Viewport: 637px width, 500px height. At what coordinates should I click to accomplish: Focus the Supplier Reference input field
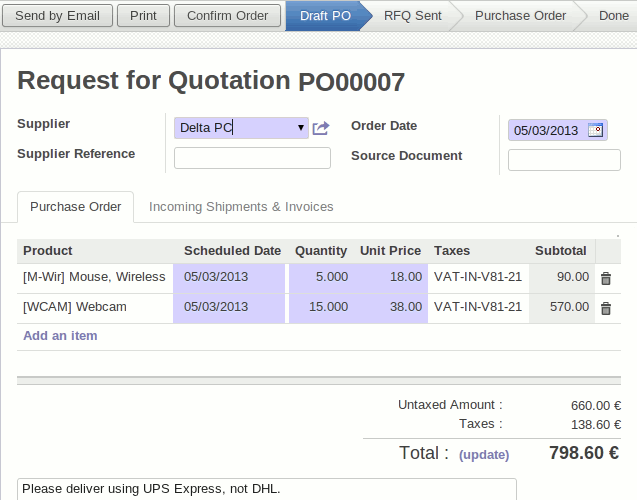(252, 158)
